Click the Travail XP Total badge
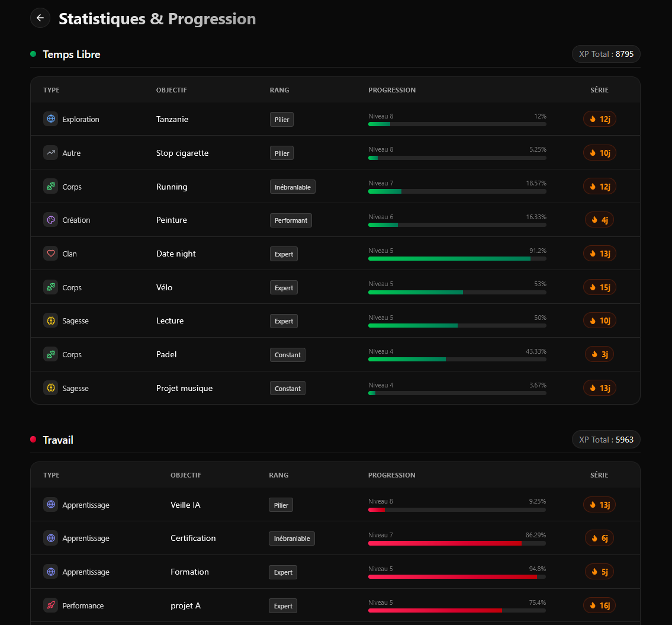This screenshot has height=625, width=672. point(606,440)
